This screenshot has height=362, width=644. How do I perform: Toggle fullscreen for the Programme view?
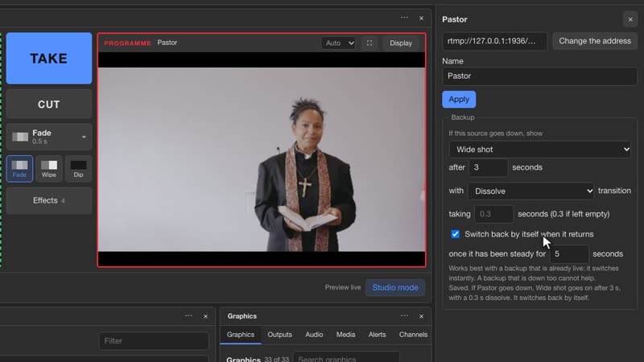tap(369, 43)
